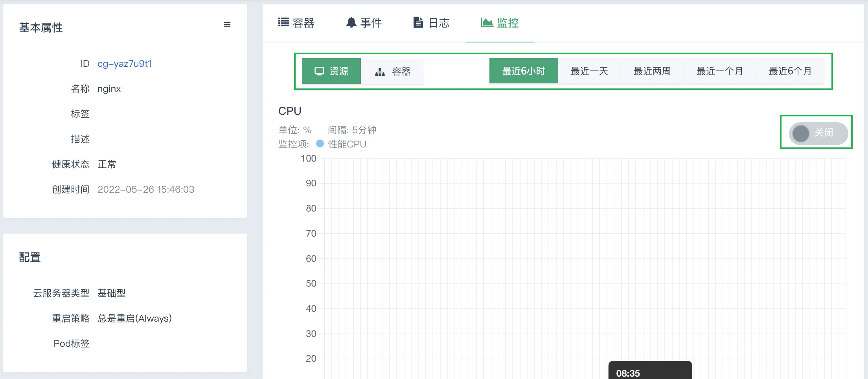This screenshot has height=379, width=868.
Task: Click the Pod标签 field label
Action: point(72,344)
